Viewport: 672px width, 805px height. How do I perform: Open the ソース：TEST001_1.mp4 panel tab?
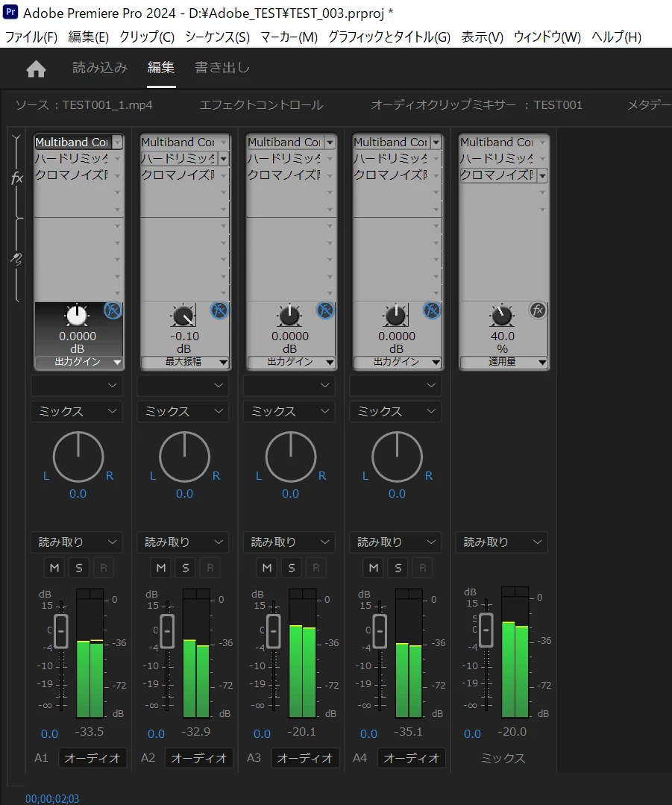pos(84,105)
